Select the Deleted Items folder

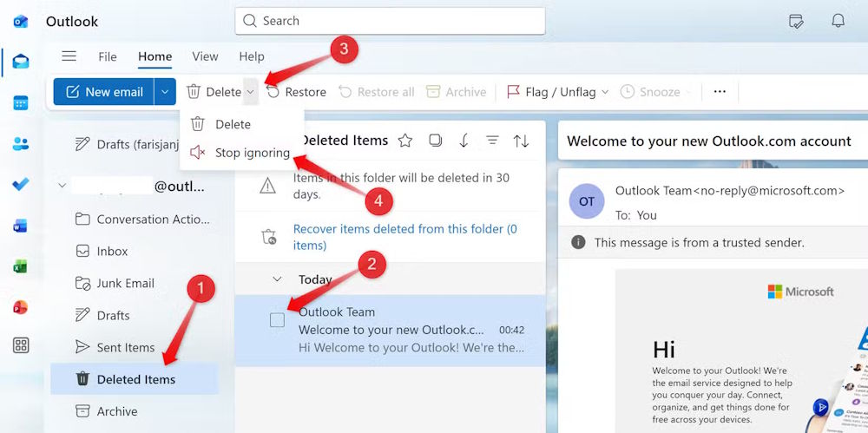click(x=134, y=379)
